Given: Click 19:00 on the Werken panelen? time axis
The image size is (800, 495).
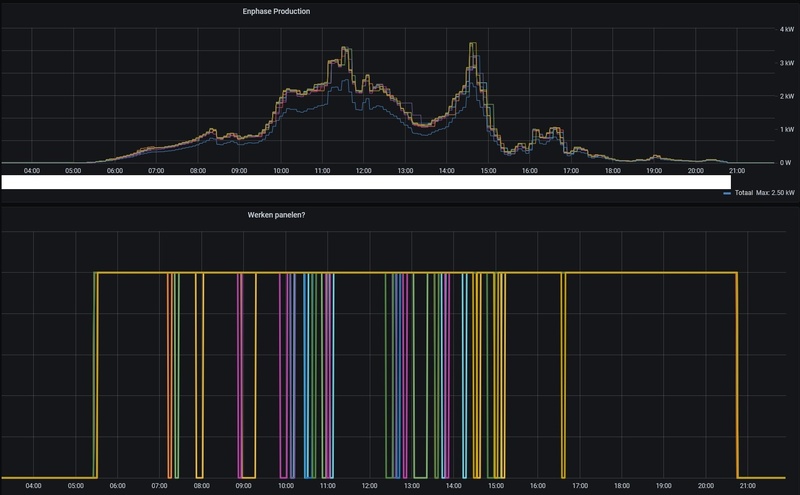Looking at the screenshot, I should coord(664,486).
